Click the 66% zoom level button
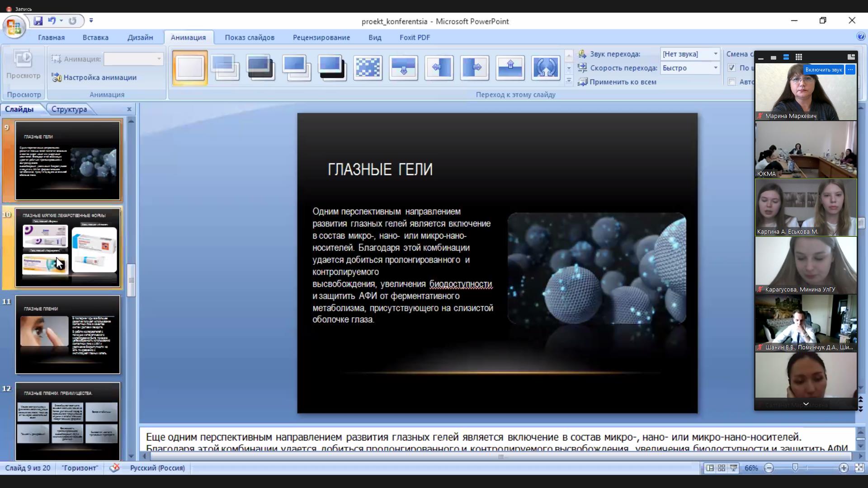The height and width of the screenshot is (488, 868). click(751, 468)
